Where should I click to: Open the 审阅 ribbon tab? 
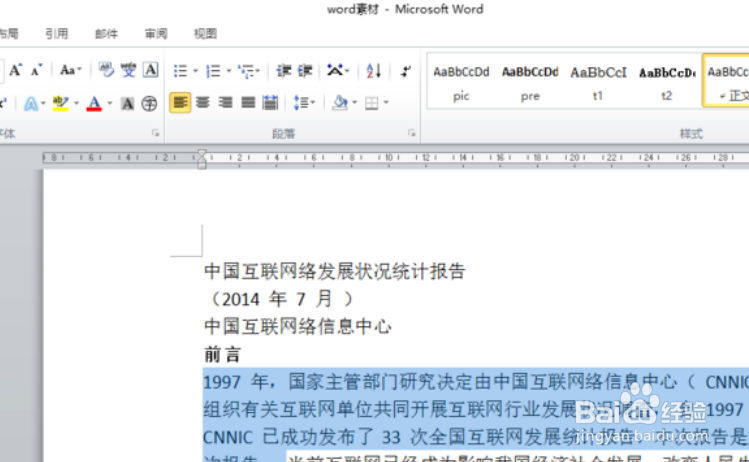(x=156, y=33)
